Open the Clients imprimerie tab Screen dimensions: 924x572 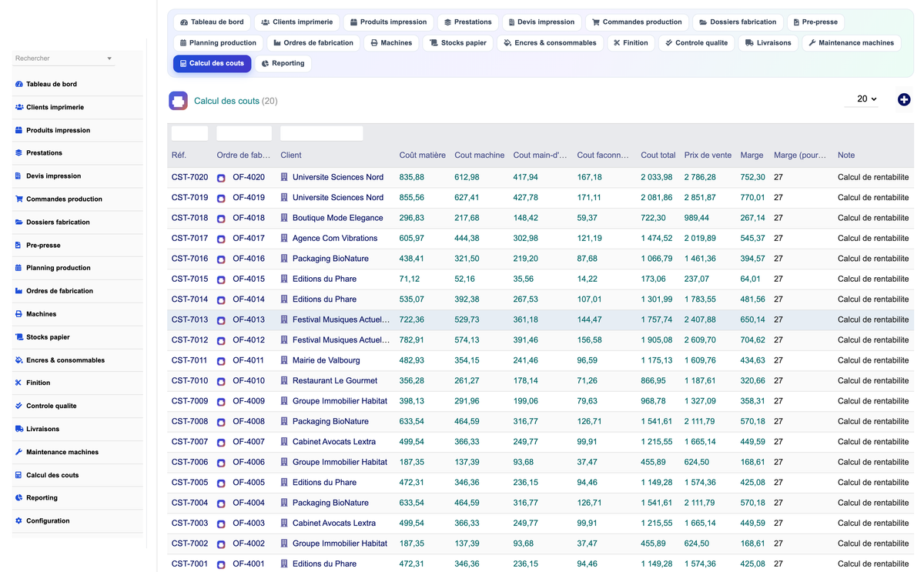click(x=296, y=22)
